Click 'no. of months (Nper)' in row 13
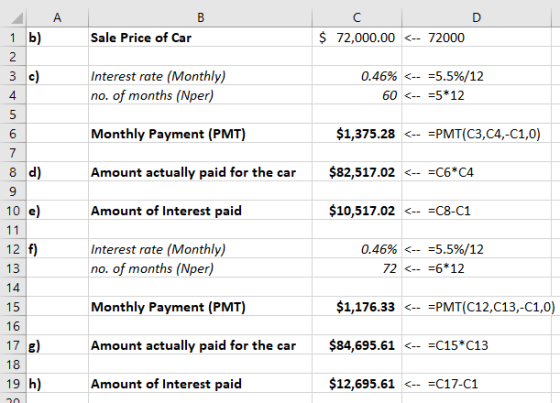The width and height of the screenshot is (560, 403). click(x=152, y=268)
